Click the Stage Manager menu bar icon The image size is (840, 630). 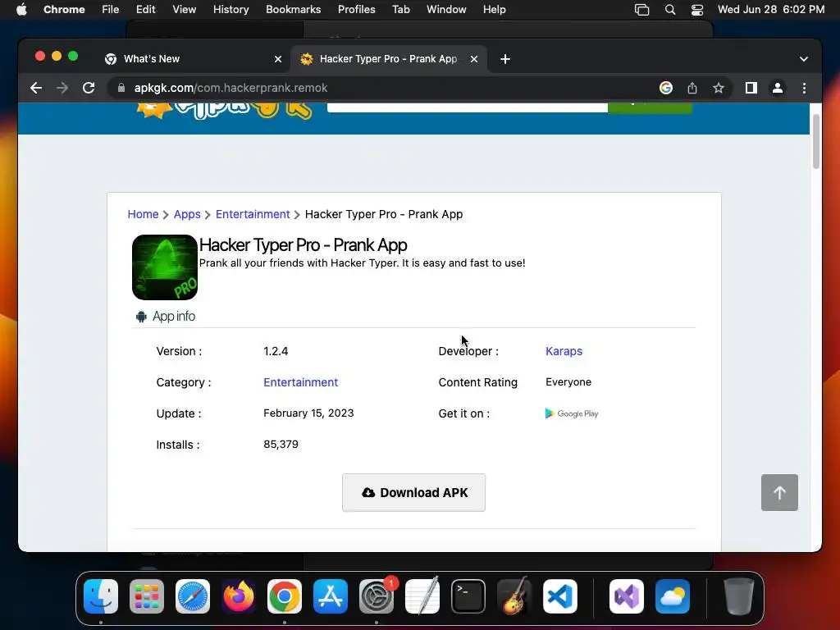click(641, 10)
